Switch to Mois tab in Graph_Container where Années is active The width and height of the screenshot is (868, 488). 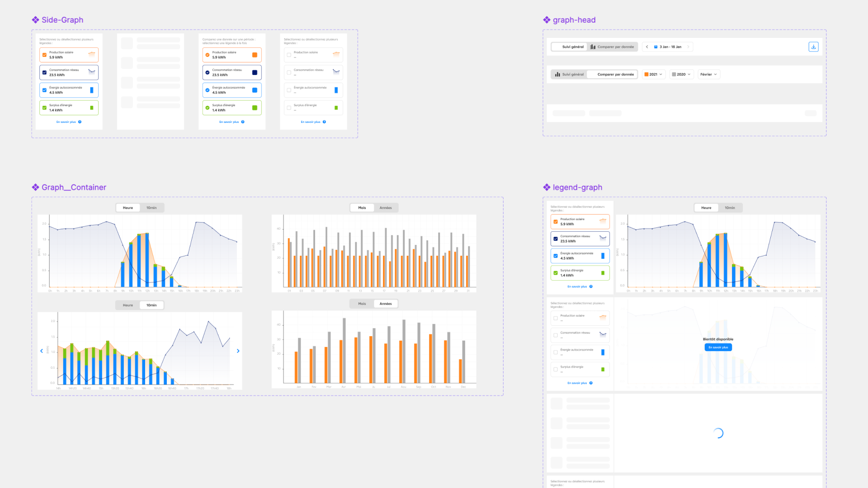coord(362,304)
